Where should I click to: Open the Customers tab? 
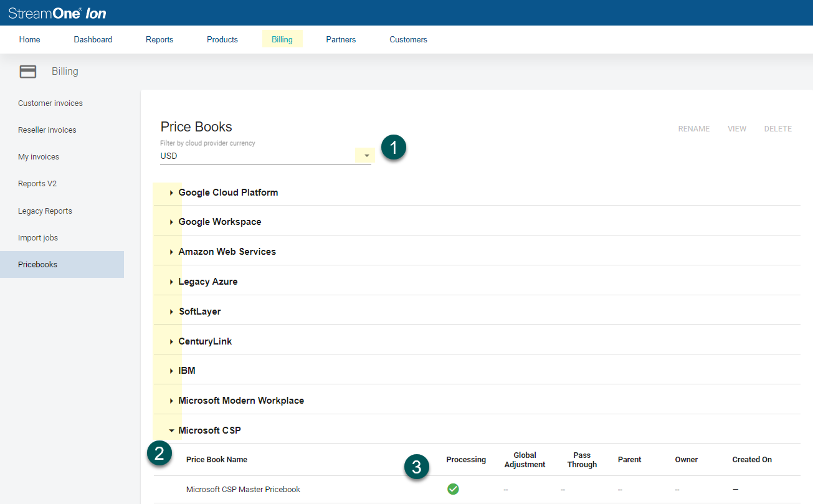pos(408,39)
